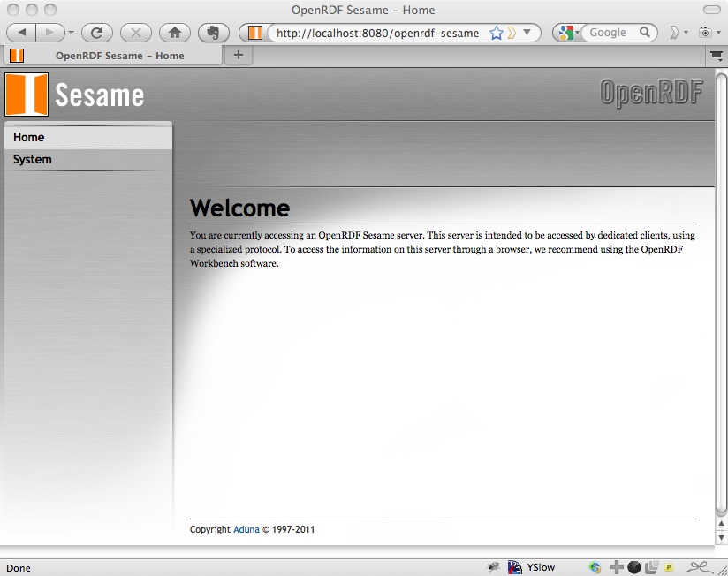Click the Evernote elephant toolbar button
Image resolution: width=728 pixels, height=576 pixels.
214,33
